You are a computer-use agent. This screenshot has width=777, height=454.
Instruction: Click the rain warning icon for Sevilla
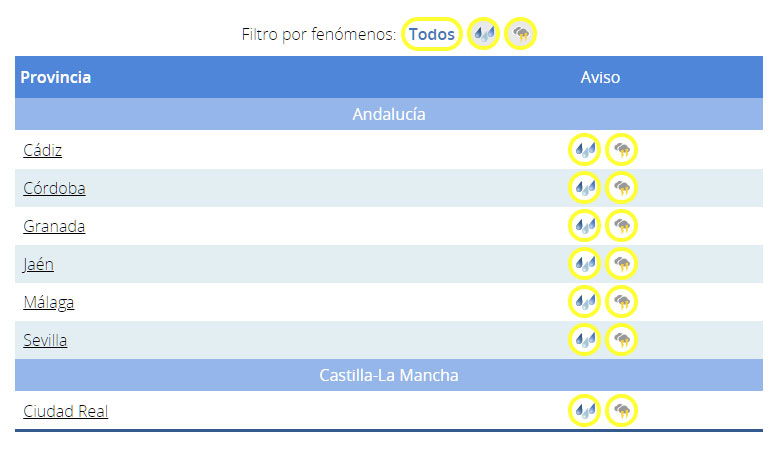pos(585,340)
